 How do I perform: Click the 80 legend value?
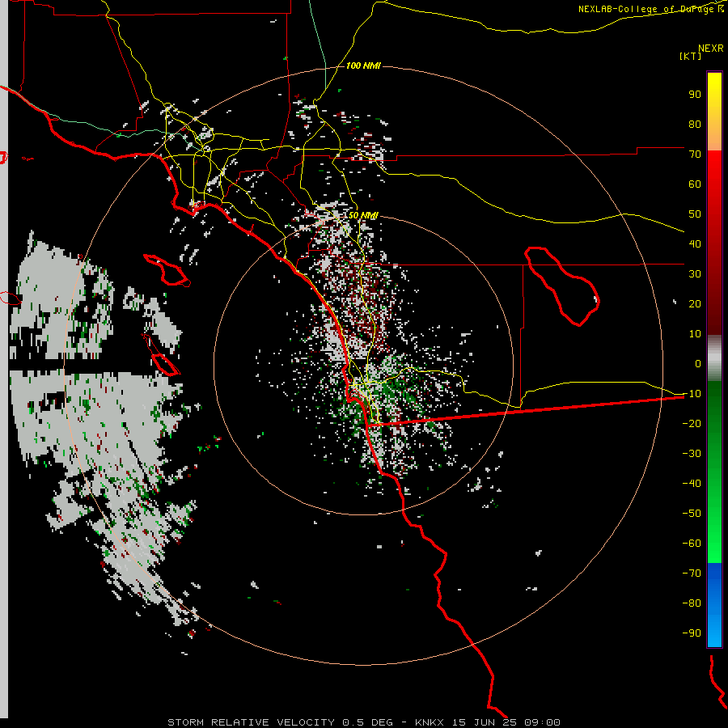[x=695, y=125]
